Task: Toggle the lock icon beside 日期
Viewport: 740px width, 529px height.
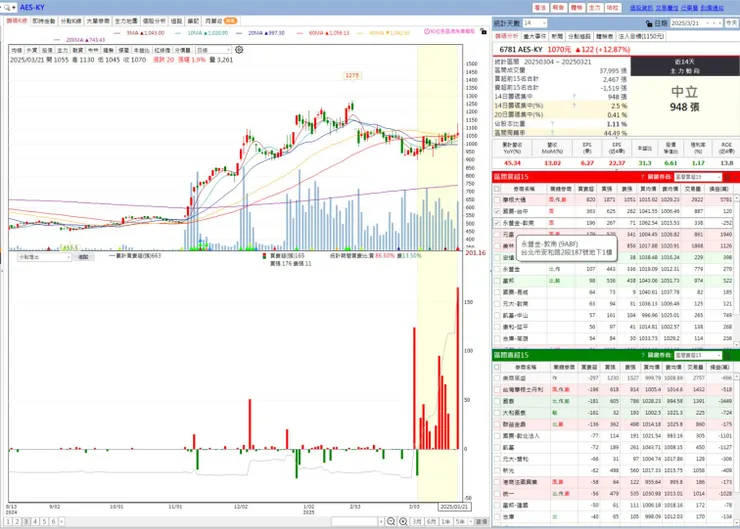Action: pos(649,23)
